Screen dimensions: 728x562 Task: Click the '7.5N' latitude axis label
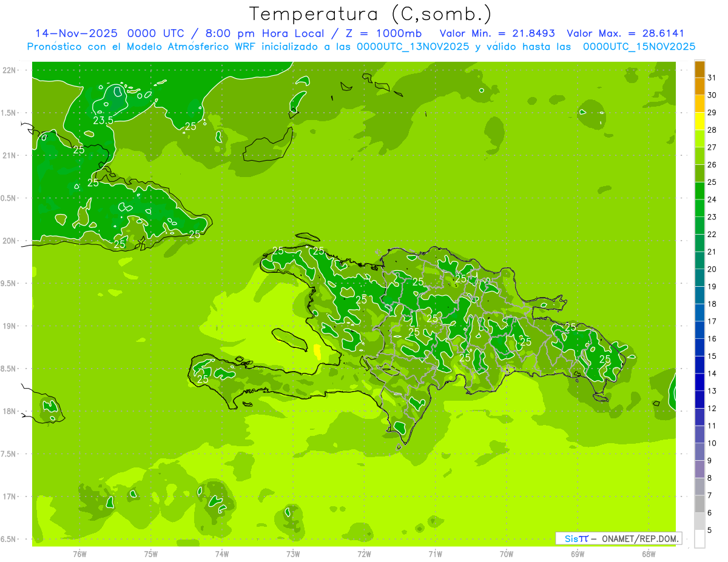click(x=9, y=454)
